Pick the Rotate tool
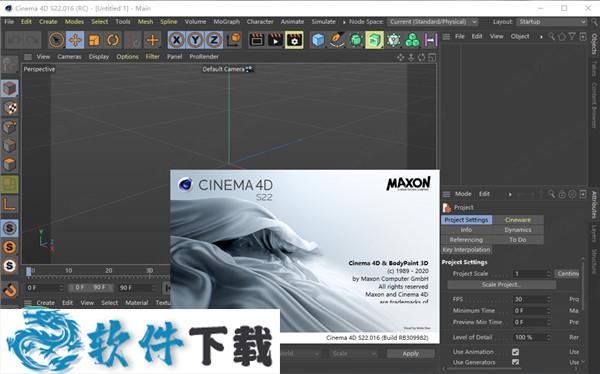Viewport: 600px width, 374px height. [x=113, y=40]
